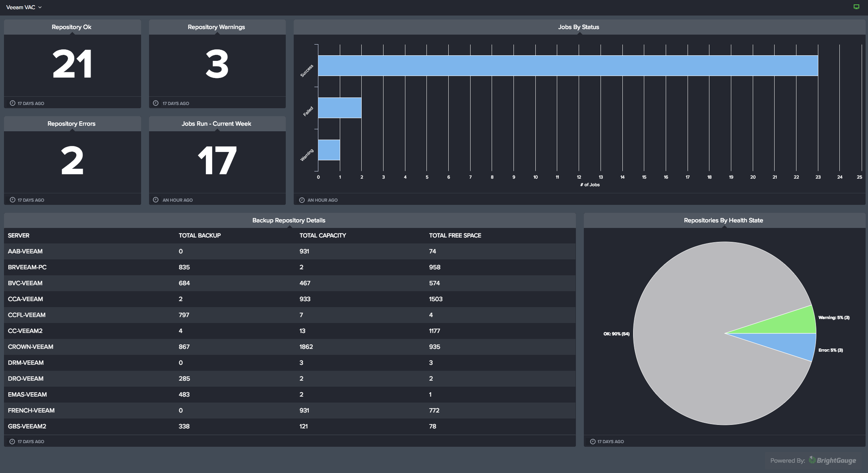The width and height of the screenshot is (868, 473).
Task: Select the Repository Errors gauge title
Action: [72, 124]
